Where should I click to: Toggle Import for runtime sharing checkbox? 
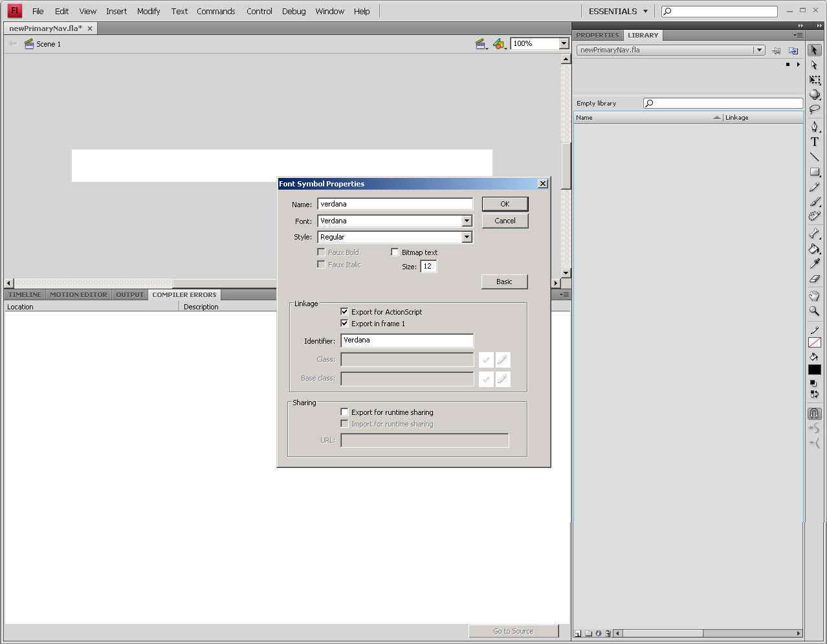344,423
